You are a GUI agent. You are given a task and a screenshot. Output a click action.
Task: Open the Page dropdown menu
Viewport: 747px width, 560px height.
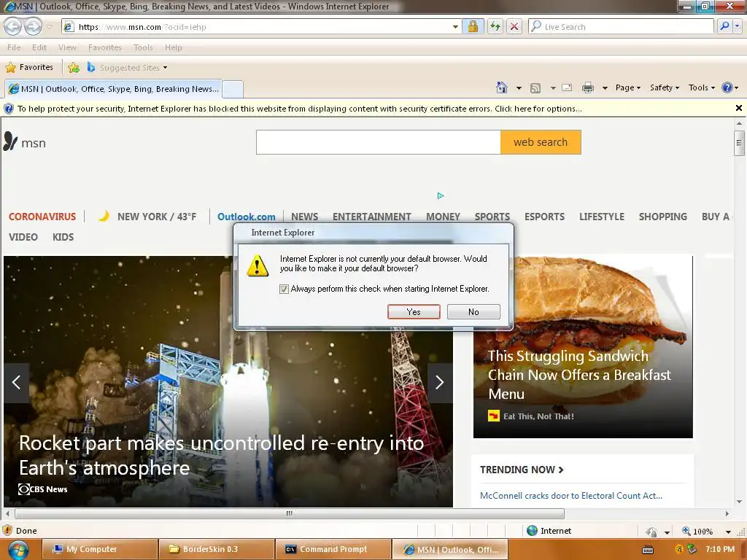[628, 87]
